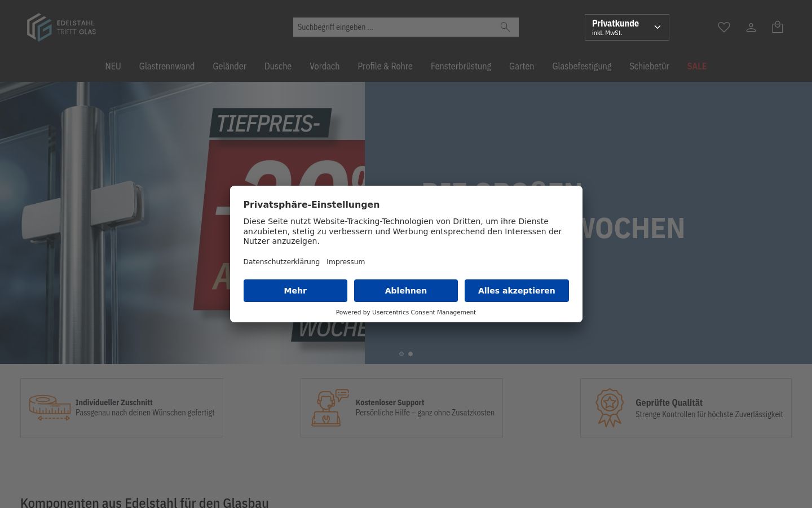
Task: Click the measuring tape Zuschnitt icon
Action: point(50,408)
